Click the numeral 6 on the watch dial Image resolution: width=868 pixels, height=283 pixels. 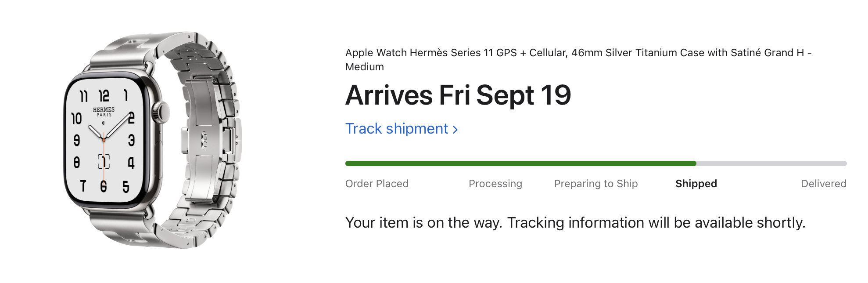(104, 186)
